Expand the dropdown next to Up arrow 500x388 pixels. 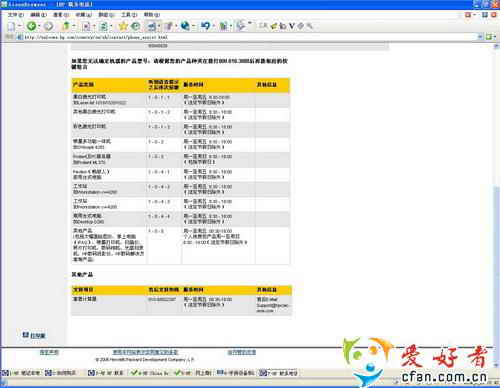click(74, 26)
